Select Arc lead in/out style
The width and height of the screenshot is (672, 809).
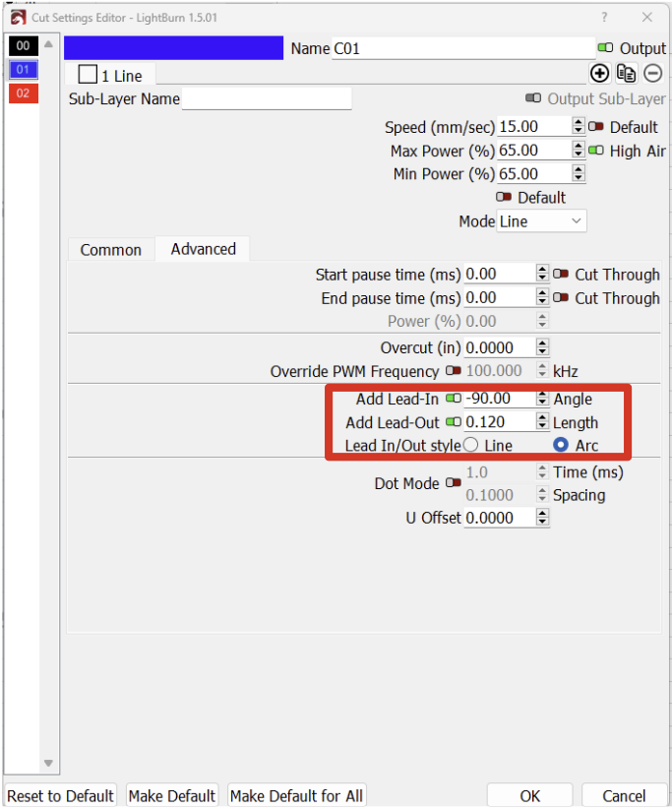tap(561, 445)
